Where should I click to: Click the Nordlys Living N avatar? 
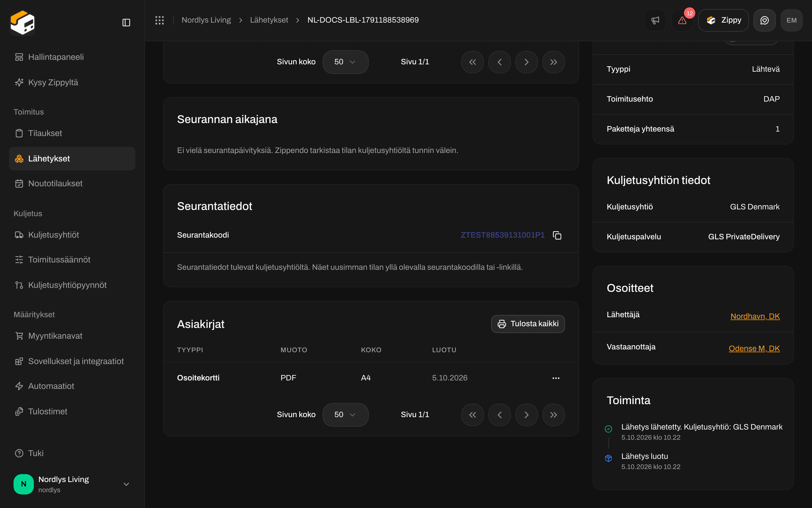tap(23, 484)
